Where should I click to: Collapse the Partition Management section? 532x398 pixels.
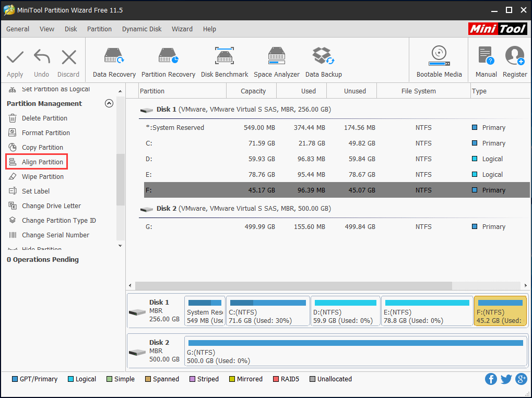tap(109, 103)
